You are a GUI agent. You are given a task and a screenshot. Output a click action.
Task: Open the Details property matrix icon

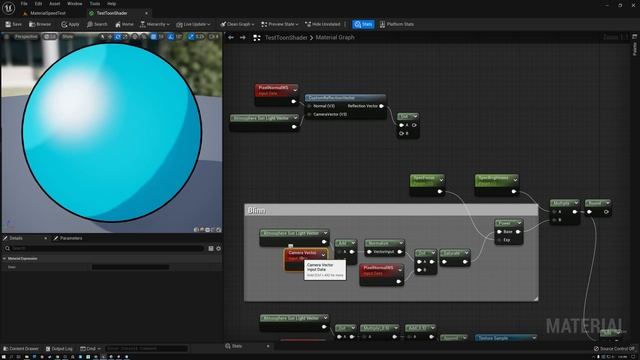(211, 249)
